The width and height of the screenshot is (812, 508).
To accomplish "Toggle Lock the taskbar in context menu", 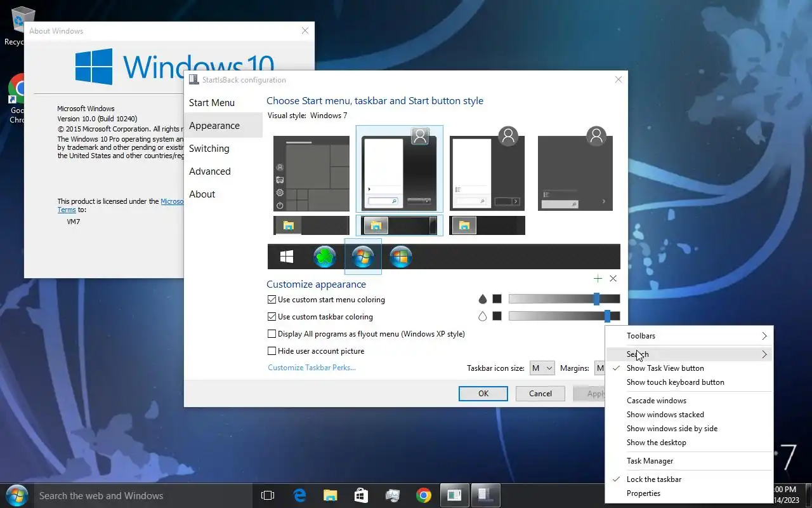I will [x=689, y=479].
